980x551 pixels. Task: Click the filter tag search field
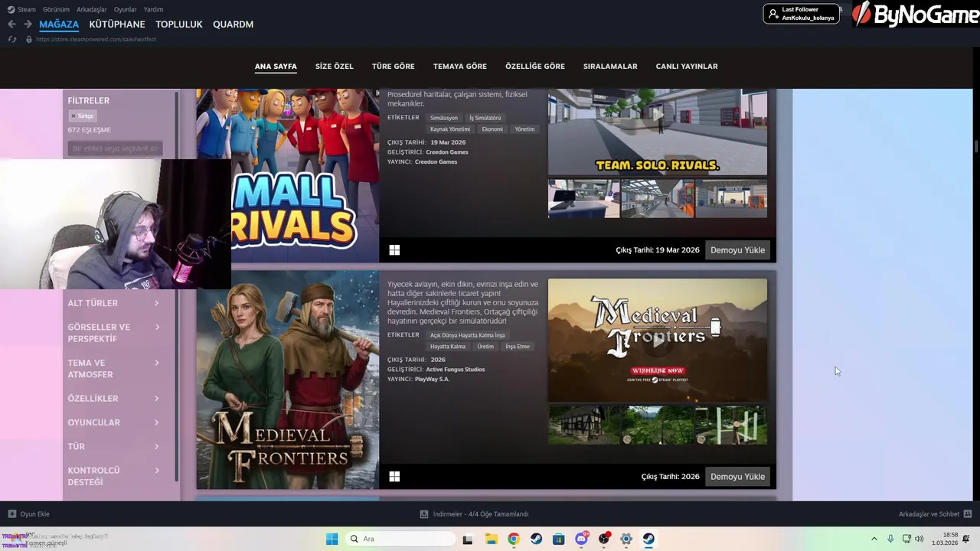(x=115, y=148)
